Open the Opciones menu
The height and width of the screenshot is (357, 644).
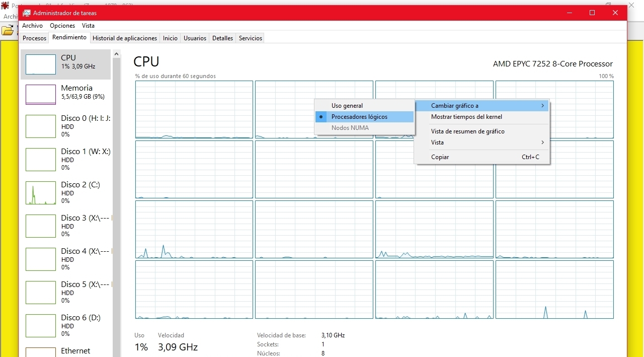(62, 26)
